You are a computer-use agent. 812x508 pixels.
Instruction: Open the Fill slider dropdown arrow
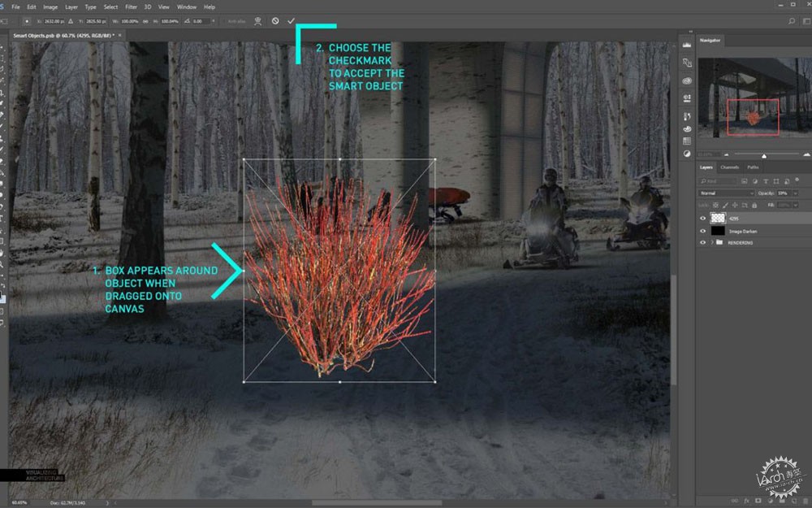(x=796, y=206)
